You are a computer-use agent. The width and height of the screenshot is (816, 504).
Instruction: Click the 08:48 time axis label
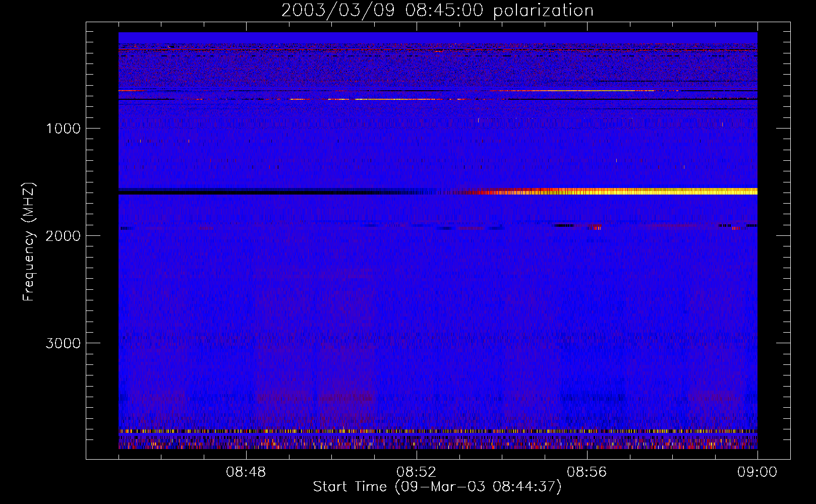(x=246, y=472)
